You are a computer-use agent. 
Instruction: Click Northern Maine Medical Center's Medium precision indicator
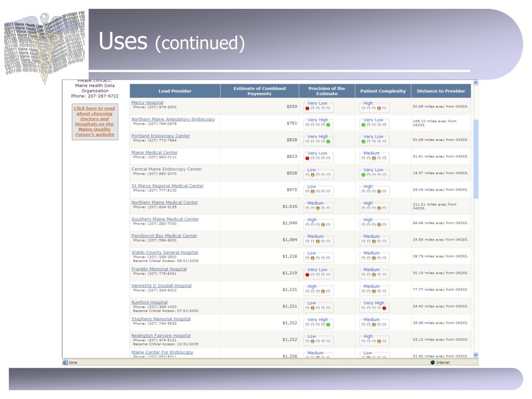[318, 206]
